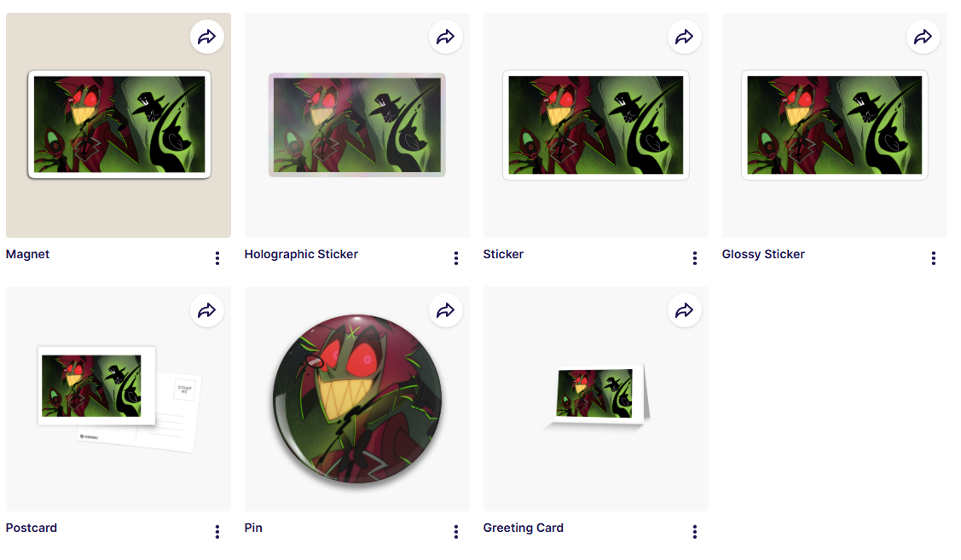Share the Glossy Sticker product

[923, 37]
